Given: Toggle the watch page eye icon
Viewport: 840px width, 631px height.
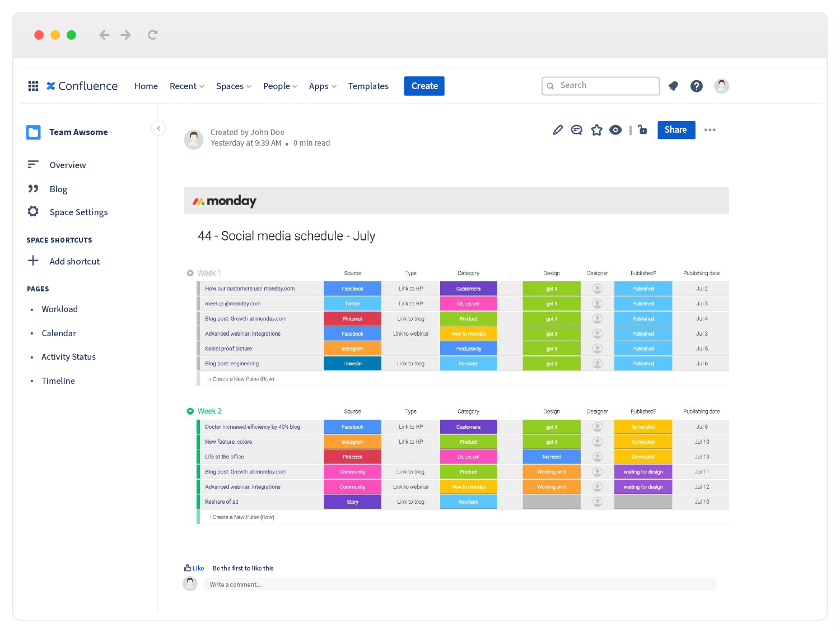Looking at the screenshot, I should coord(615,130).
